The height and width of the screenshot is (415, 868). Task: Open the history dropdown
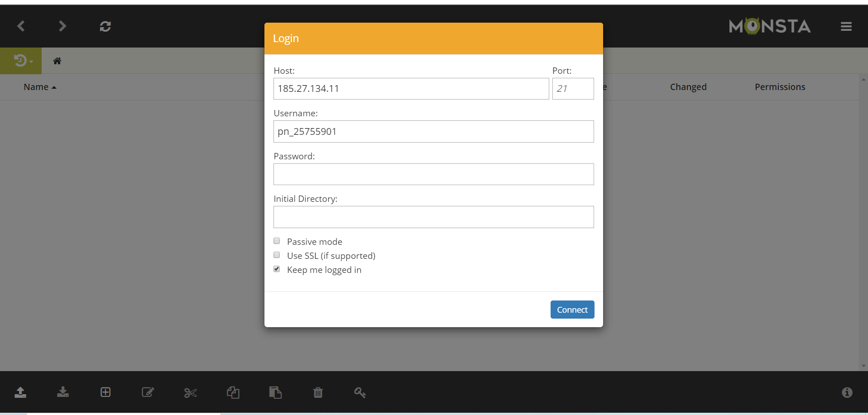[21, 61]
